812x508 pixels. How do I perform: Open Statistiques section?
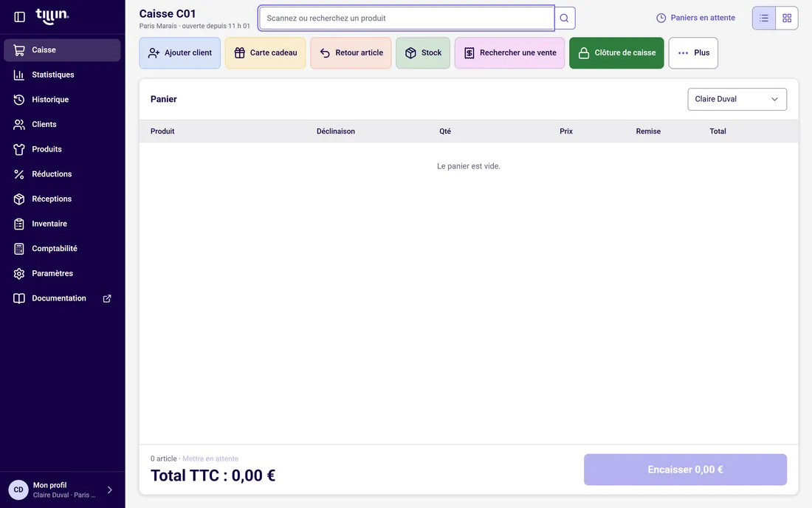pos(62,75)
